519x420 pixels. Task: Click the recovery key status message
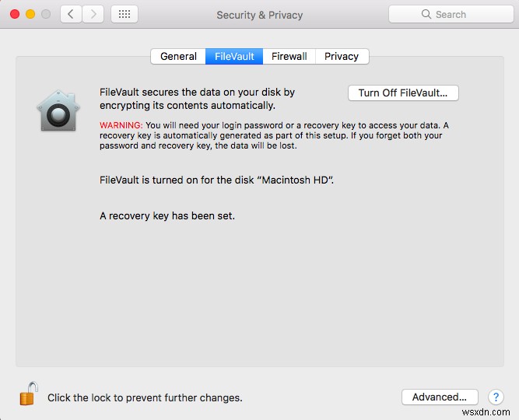(167, 215)
